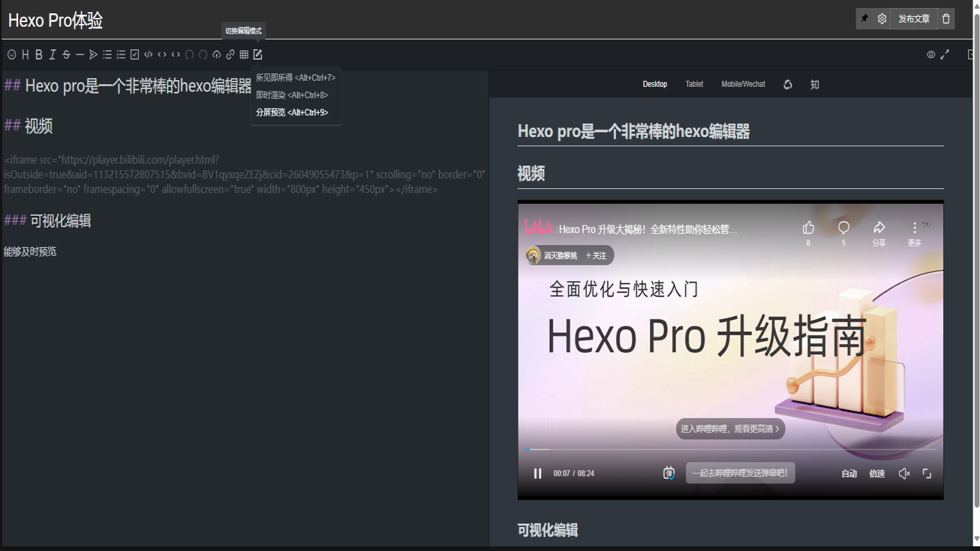Apply strikethrough formatting
This screenshot has height=551, width=980.
(66, 55)
